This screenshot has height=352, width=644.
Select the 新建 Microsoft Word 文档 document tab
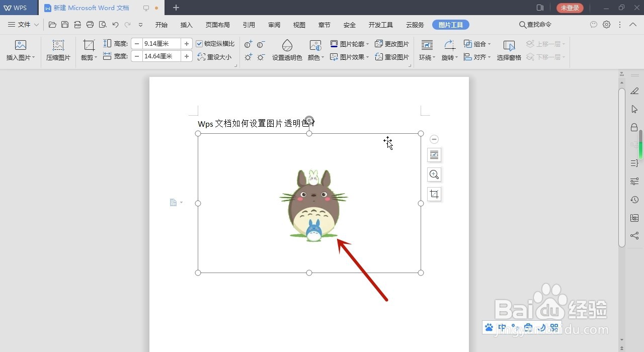pos(101,8)
